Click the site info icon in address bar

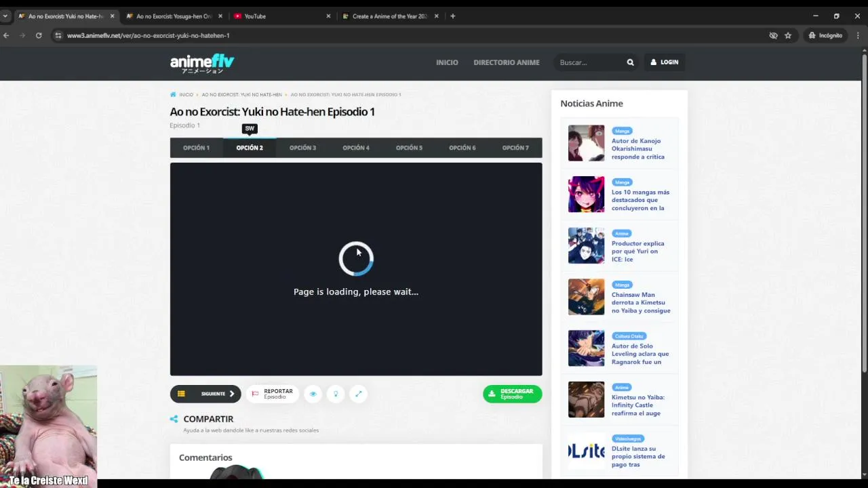tap(58, 35)
